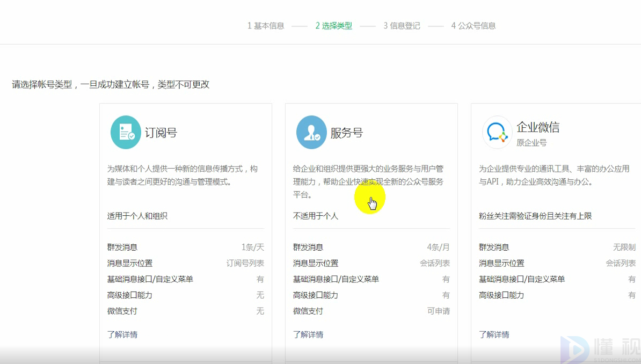The image size is (641, 364).
Task: Click the 订阅号列表 display position value
Action: click(x=245, y=263)
